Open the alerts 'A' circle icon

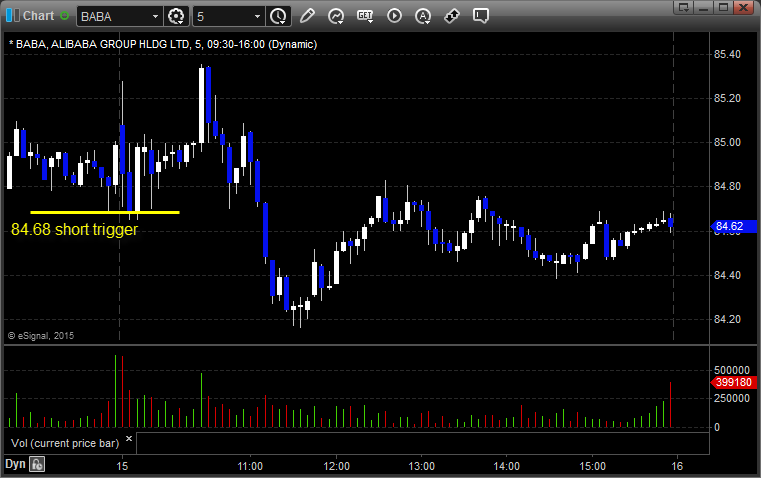click(x=423, y=16)
